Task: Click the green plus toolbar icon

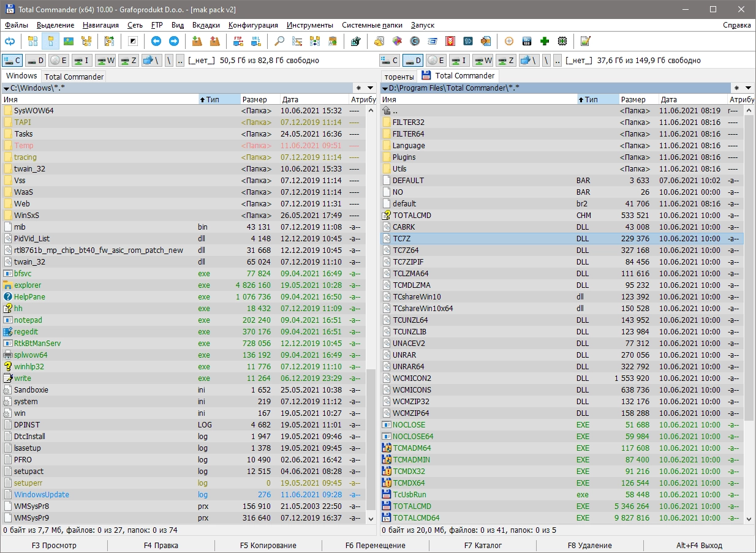Action: pyautogui.click(x=545, y=41)
